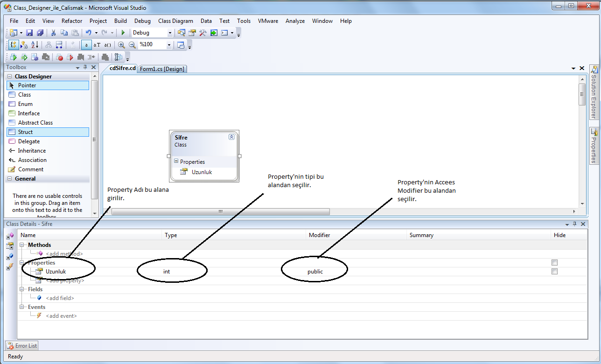Select Abstract Class in the Toolbox
Image resolution: width=601 pixels, height=364 pixels.
pos(48,123)
